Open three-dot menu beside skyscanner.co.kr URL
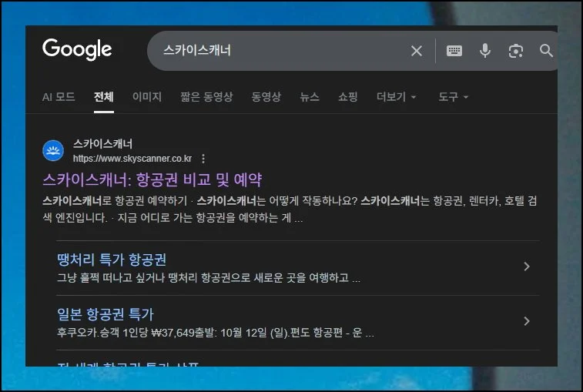 [203, 159]
